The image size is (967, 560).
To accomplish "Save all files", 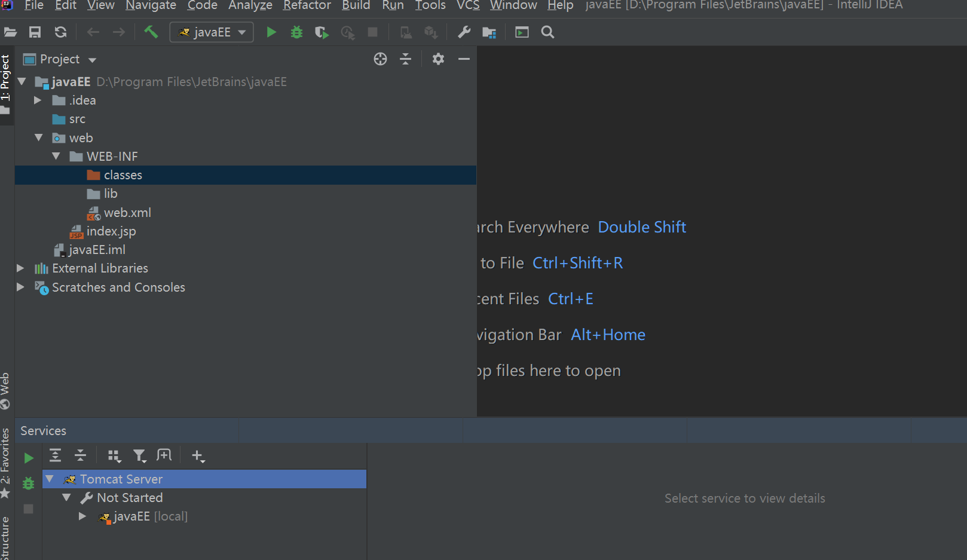I will (34, 32).
